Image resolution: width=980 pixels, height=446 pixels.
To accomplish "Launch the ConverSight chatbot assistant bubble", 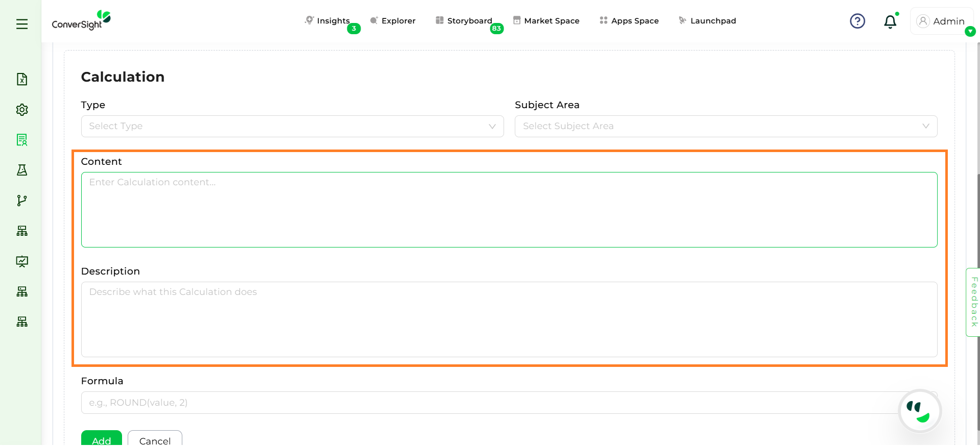I will coord(920,411).
